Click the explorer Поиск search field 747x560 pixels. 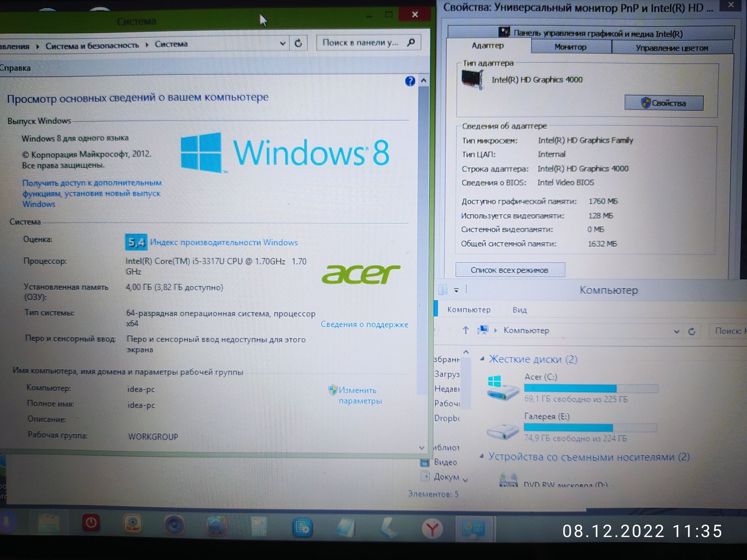(728, 331)
